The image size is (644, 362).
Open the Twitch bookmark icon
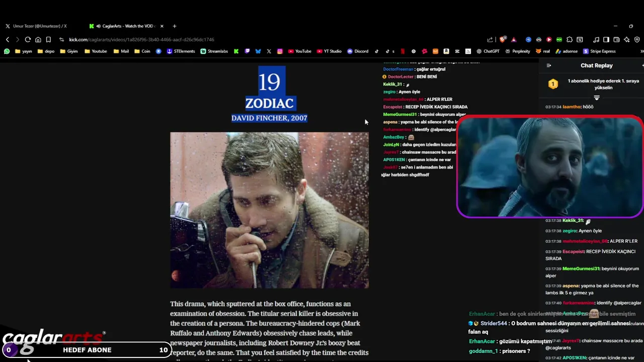click(x=247, y=51)
